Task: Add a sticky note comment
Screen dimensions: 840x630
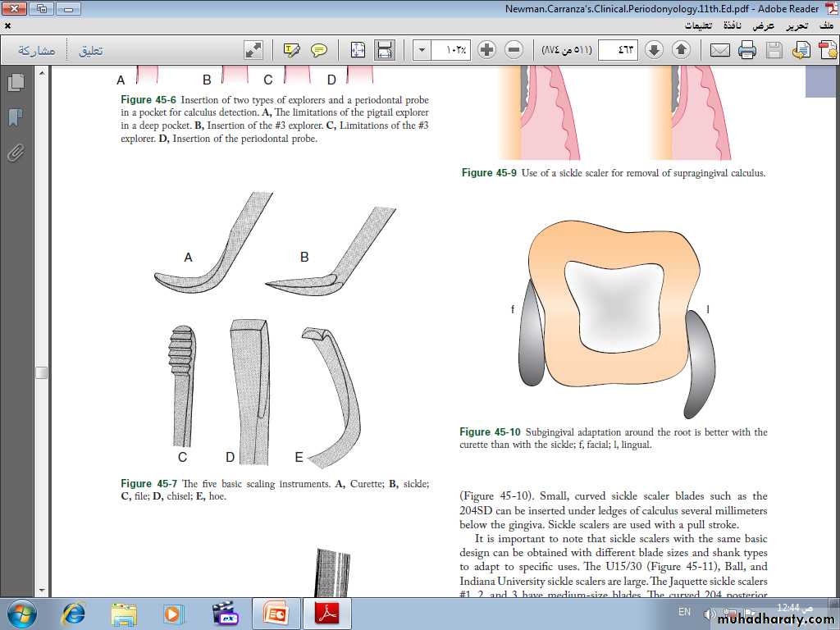Action: 319,50
